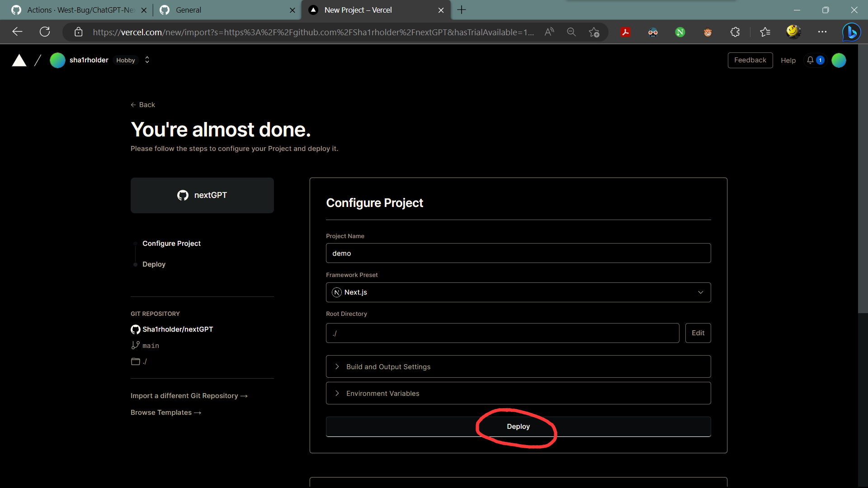The width and height of the screenshot is (868, 488).
Task: Click the browser refresh icon
Action: click(x=45, y=32)
